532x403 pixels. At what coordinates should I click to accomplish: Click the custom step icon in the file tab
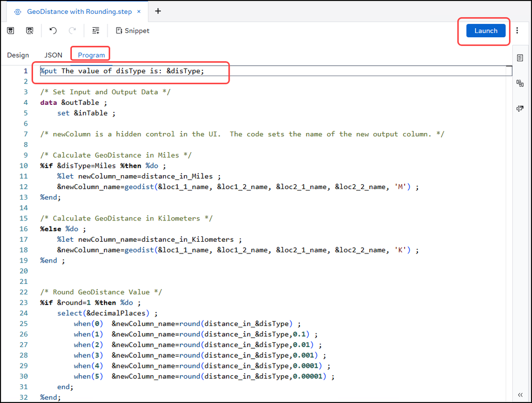click(x=18, y=12)
